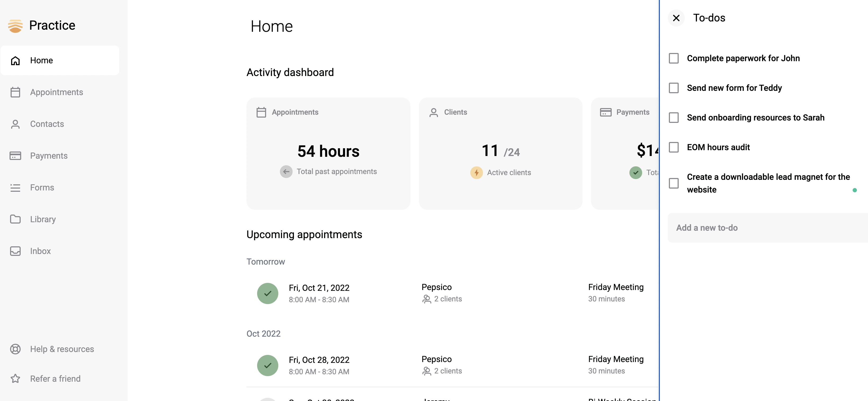
Task: Click green check for Oct 21 appointment
Action: (267, 293)
